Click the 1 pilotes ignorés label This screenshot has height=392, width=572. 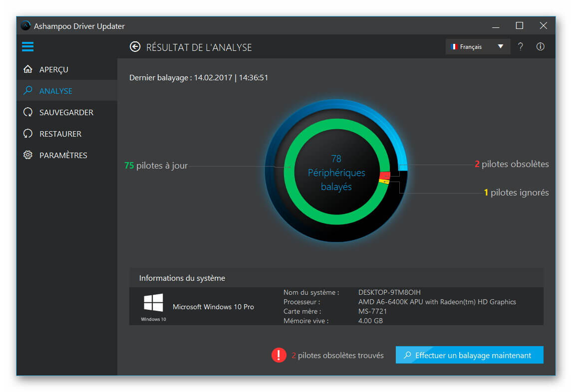click(516, 193)
